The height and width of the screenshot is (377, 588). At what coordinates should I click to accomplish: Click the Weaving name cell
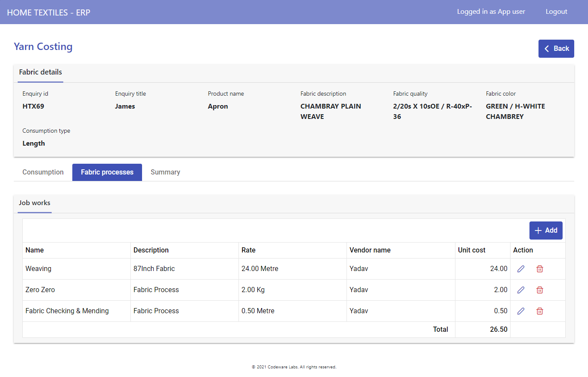point(77,269)
